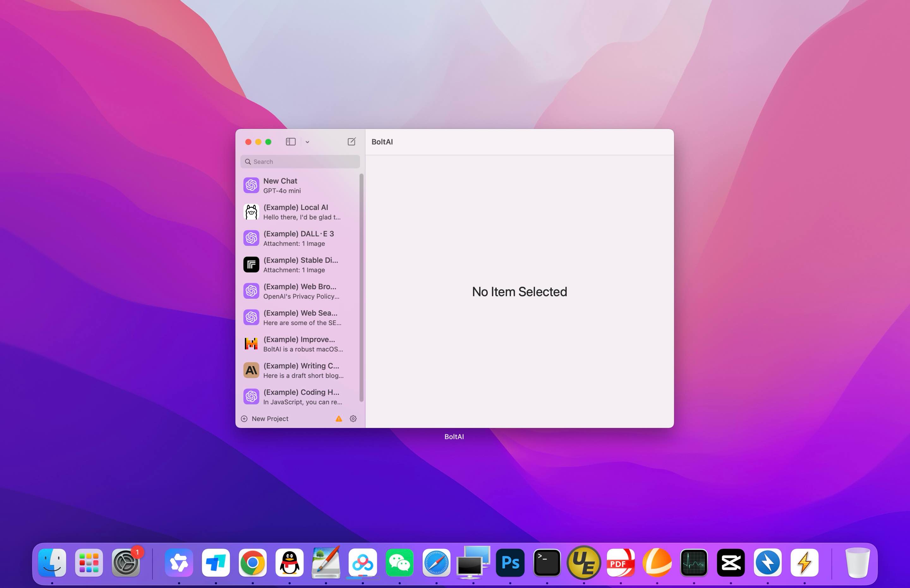910x588 pixels.
Task: Open BoltAI settings via the gear icon
Action: coord(353,418)
